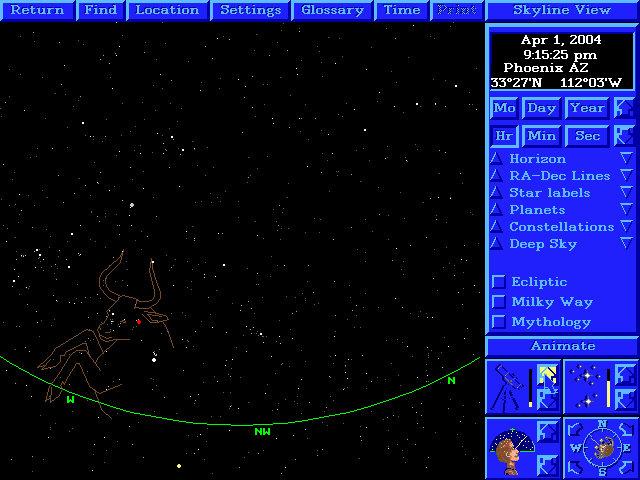Click the telescope zoom icon
This screenshot has height=480, width=640.
(x=507, y=388)
